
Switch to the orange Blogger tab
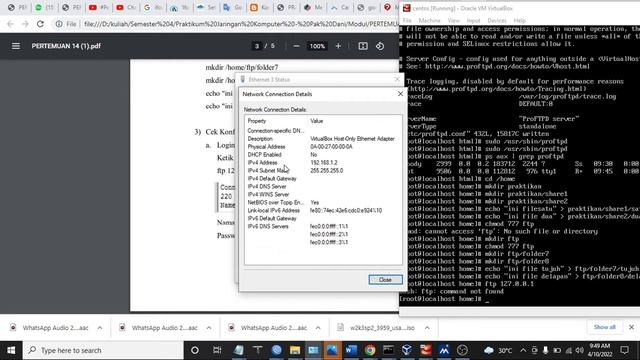click(259, 7)
